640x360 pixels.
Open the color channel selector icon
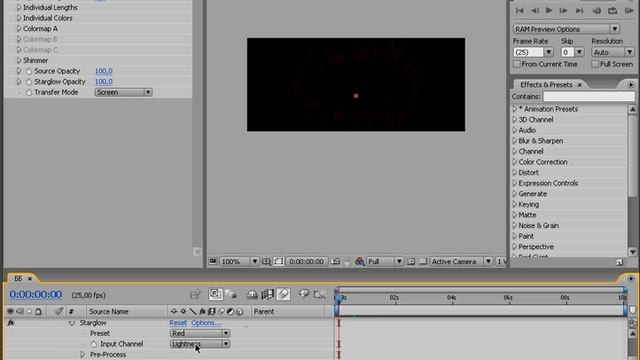pos(360,261)
